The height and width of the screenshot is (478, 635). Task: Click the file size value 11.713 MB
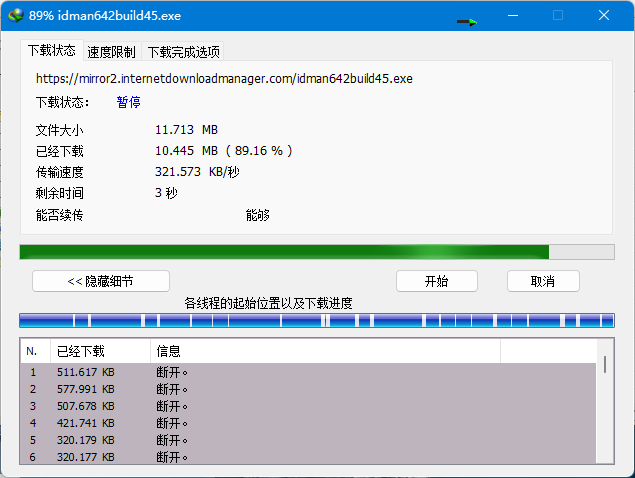186,130
